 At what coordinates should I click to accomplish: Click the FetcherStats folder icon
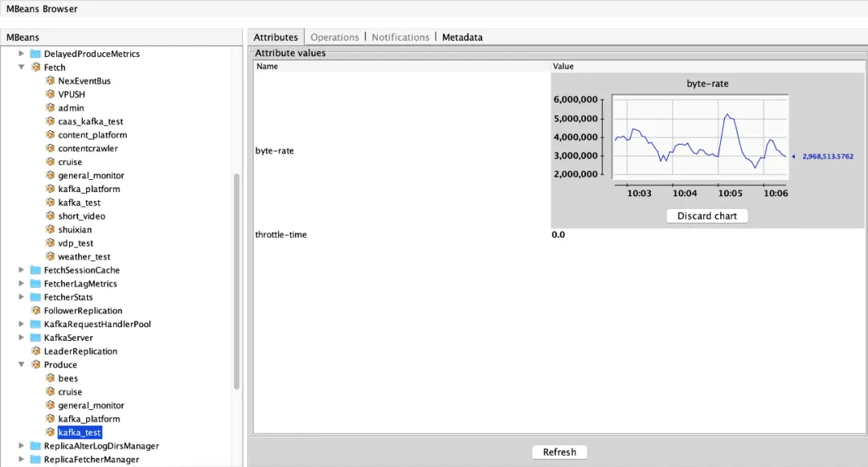point(35,297)
